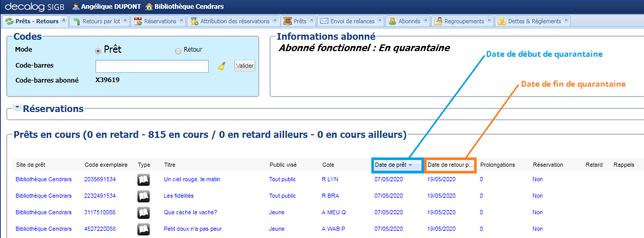Image resolution: width=644 pixels, height=238 pixels.
Task: Click the decalog SIGB logo
Action: pos(35,7)
